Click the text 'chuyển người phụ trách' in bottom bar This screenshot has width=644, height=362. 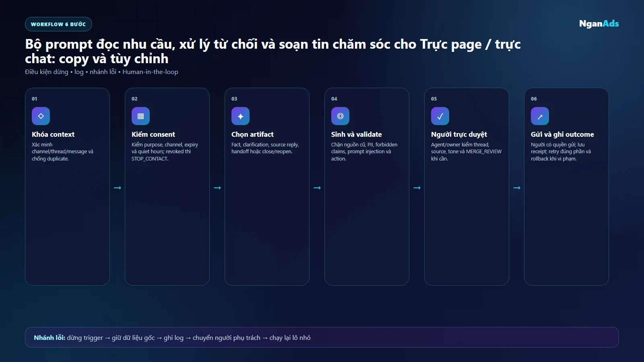click(227, 338)
